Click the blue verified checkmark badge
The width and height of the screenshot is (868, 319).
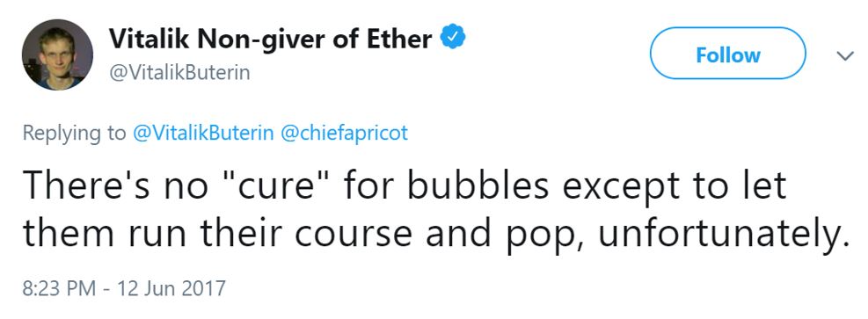(453, 38)
